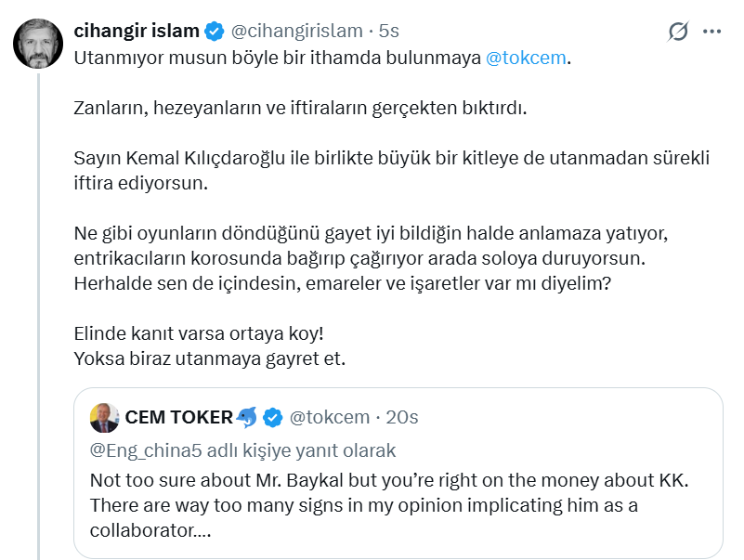
Task: Click the cihangir islam display name
Action: pyautogui.click(x=137, y=32)
